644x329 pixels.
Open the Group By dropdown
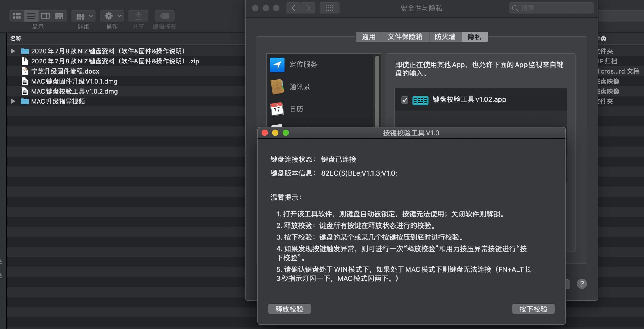click(83, 16)
